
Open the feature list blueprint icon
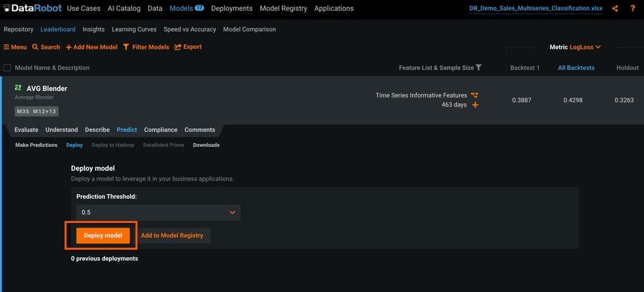point(475,95)
